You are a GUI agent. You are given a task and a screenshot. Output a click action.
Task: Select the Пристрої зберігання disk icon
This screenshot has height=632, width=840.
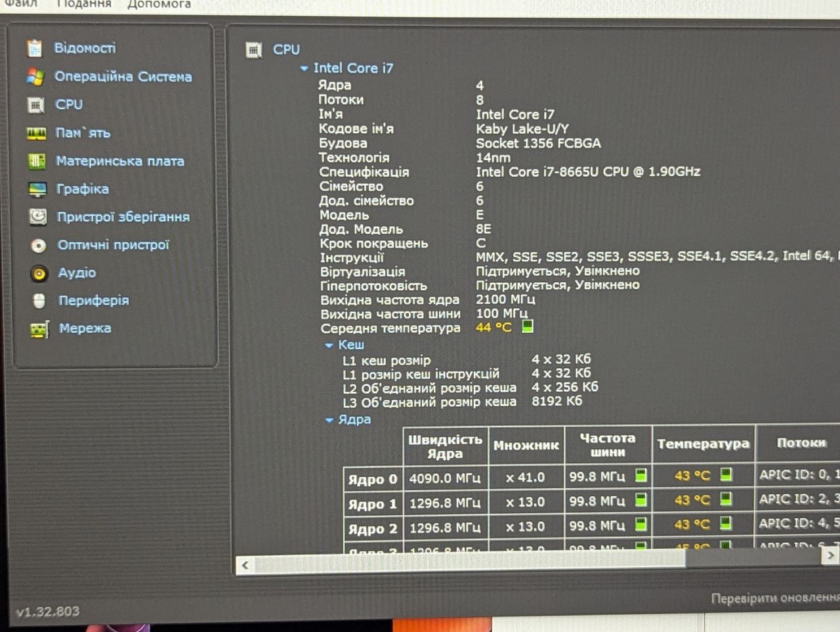tap(39, 217)
